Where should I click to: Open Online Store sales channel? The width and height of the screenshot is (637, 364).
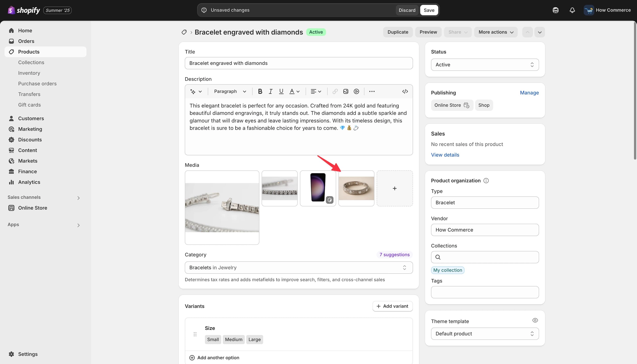tap(45, 208)
